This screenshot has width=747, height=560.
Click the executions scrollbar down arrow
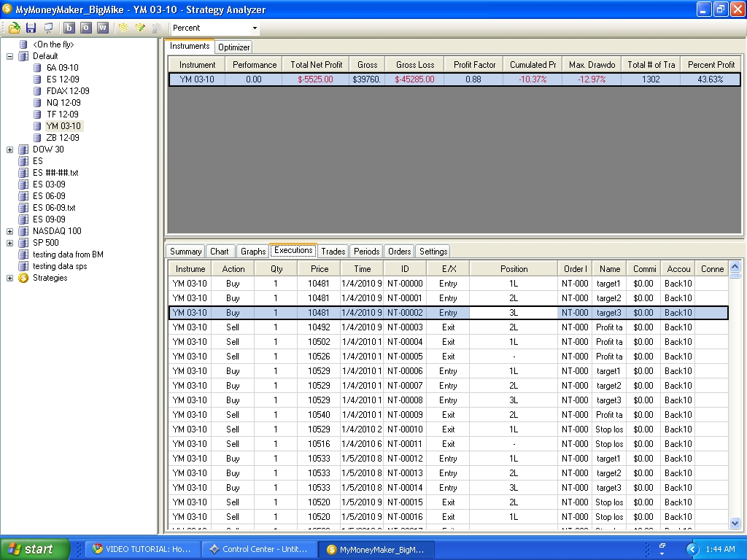[735, 524]
